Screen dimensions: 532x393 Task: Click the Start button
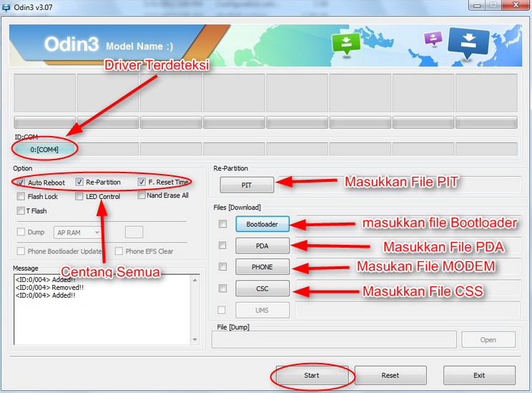coord(312,375)
